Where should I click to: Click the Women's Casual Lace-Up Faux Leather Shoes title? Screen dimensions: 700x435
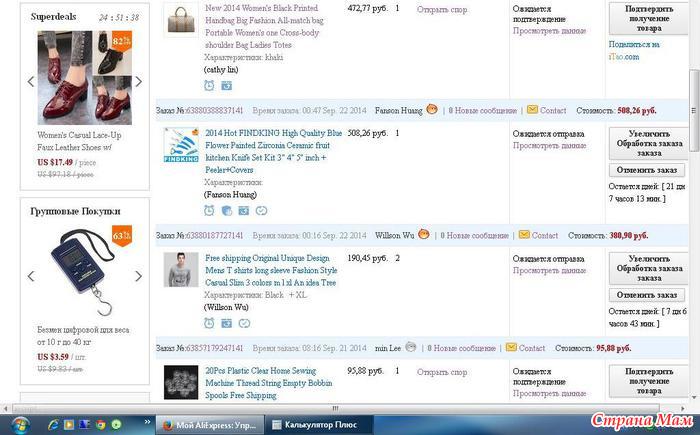click(79, 141)
